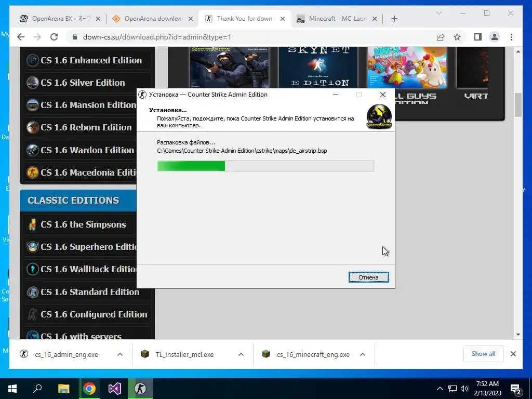The height and width of the screenshot is (399, 532).
Task: Switch to the Minecraft MC-Launcher tab
Action: pyautogui.click(x=334, y=19)
